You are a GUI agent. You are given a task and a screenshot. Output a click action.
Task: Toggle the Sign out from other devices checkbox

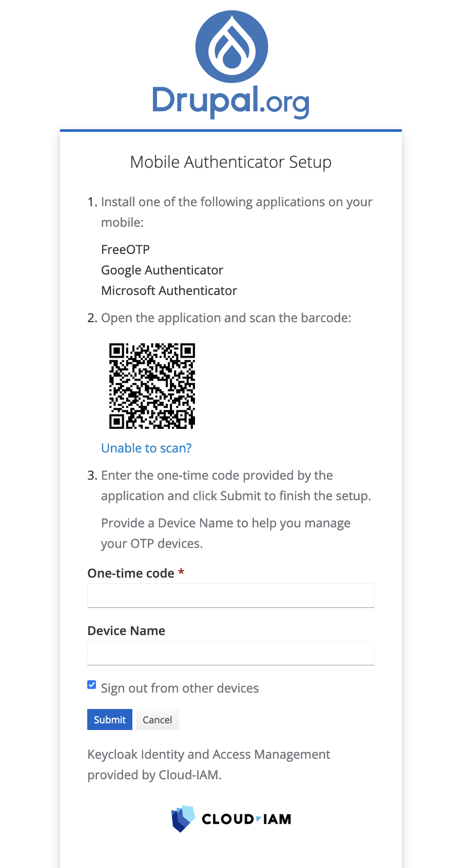pos(92,685)
